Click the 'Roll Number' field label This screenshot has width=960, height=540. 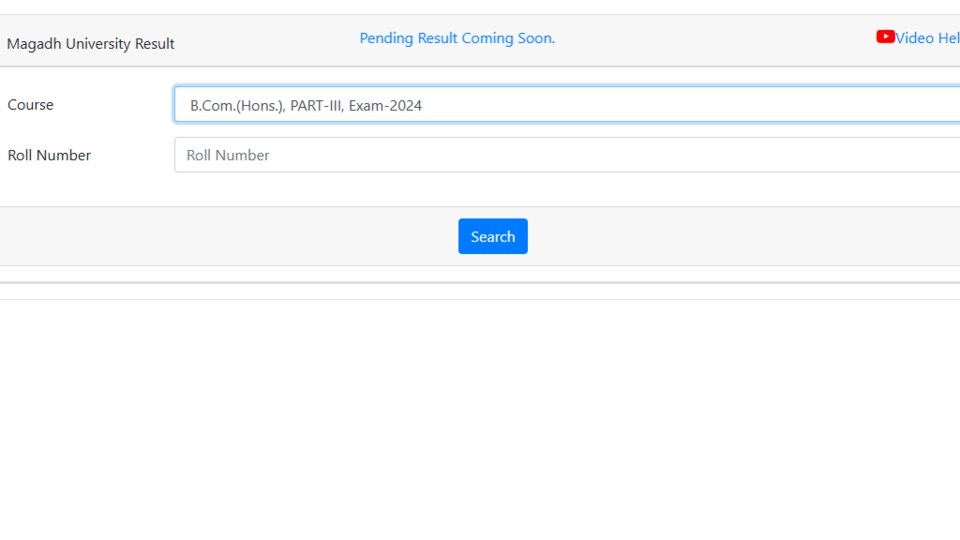click(49, 156)
